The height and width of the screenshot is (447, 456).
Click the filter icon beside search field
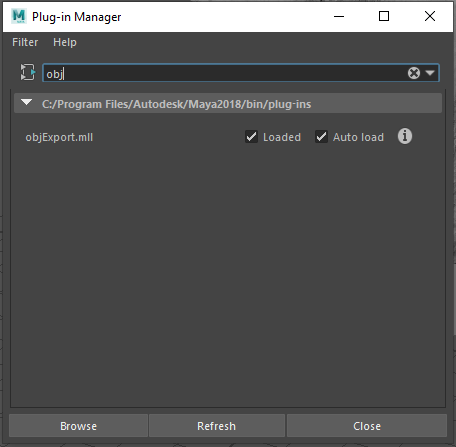coord(28,72)
